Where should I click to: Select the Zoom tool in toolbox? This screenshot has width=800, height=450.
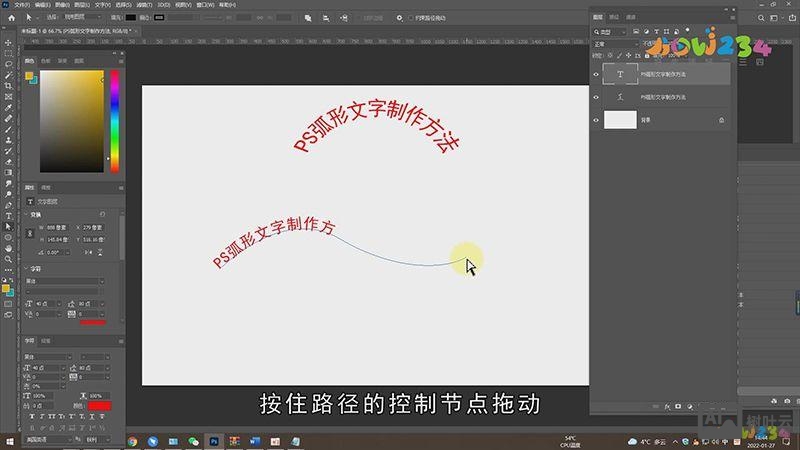(8, 259)
